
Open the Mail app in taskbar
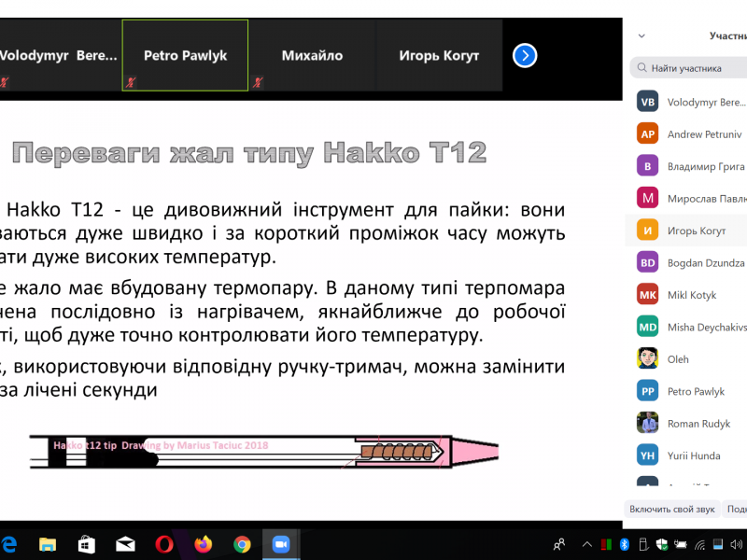pyautogui.click(x=124, y=544)
